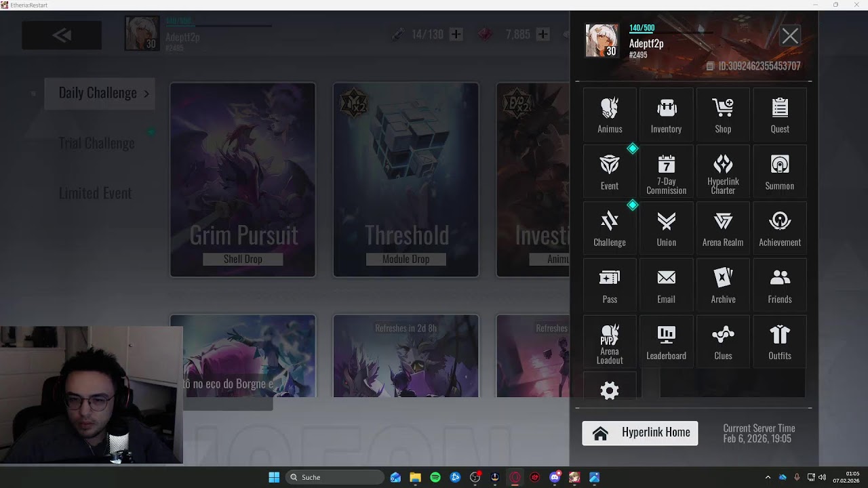Screen dimensions: 868x488
Task: Open the Shop menu
Action: click(723, 115)
